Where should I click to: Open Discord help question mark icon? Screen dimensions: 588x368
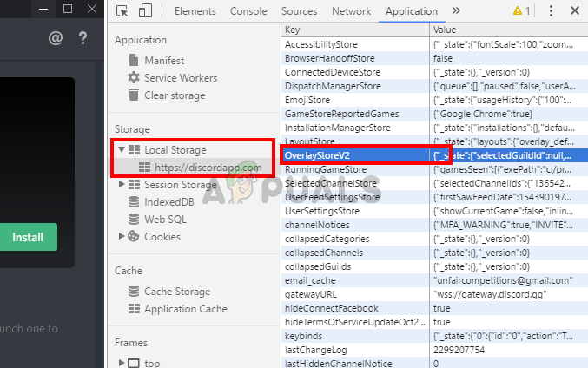(83, 38)
